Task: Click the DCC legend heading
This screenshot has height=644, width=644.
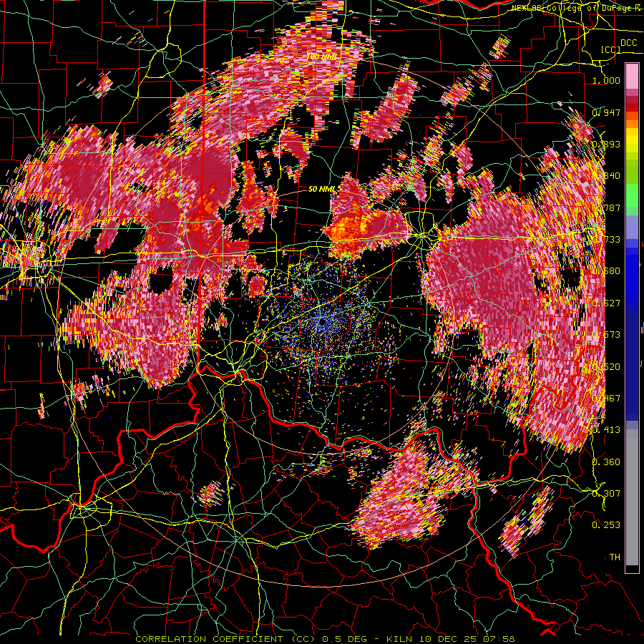Action: click(x=628, y=43)
